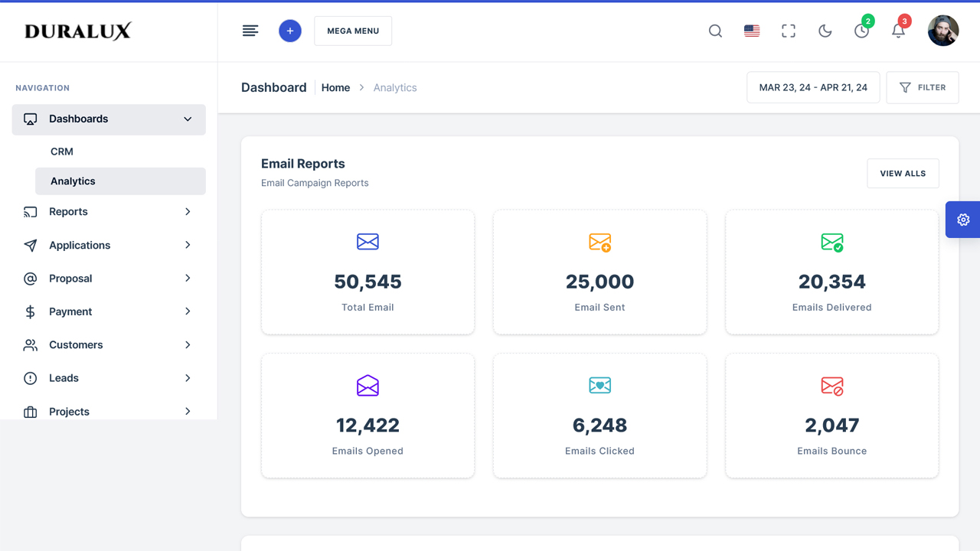
Task: Toggle dark mode with the moon icon
Action: [825, 31]
